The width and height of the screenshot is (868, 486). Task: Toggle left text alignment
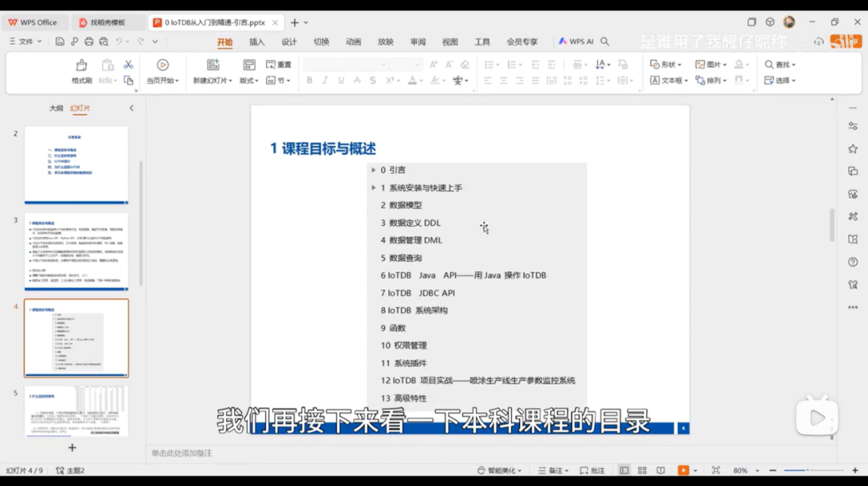[x=487, y=81]
